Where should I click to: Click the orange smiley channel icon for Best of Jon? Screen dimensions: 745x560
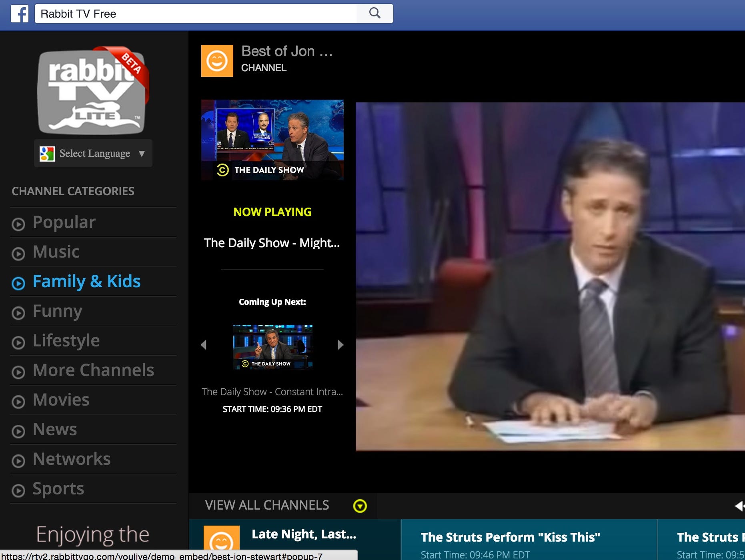[217, 61]
